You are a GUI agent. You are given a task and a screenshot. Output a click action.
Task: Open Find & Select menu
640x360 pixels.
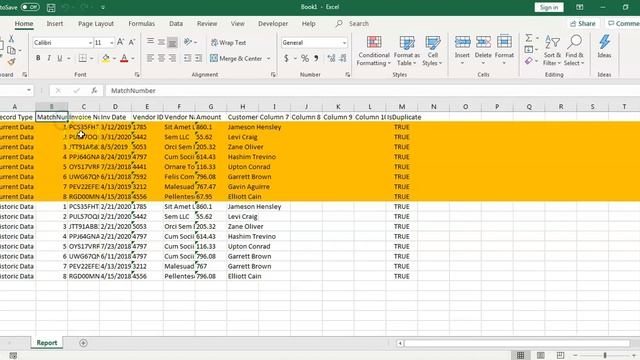tap(574, 51)
